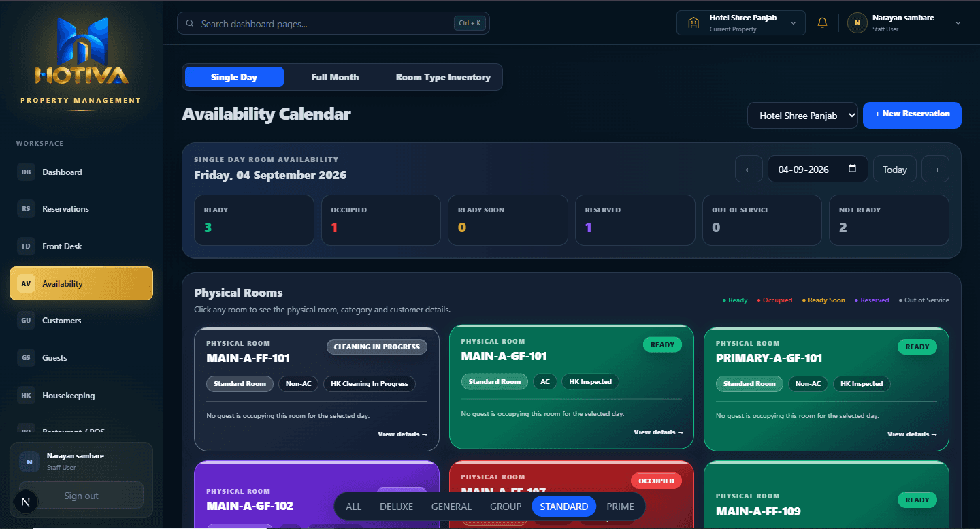Focus the Search dashboard pages field
Image resolution: width=980 pixels, height=529 pixels.
pos(333,23)
